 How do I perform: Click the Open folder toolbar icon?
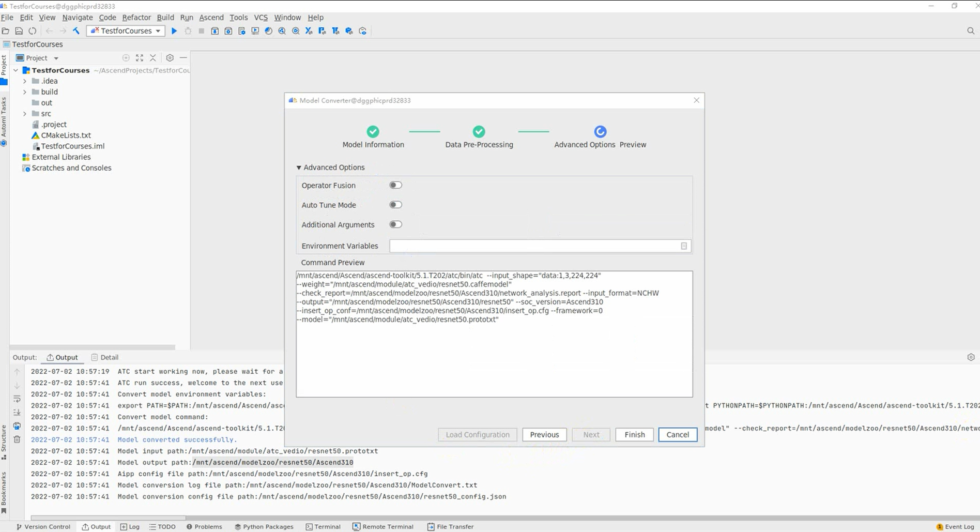pos(6,31)
